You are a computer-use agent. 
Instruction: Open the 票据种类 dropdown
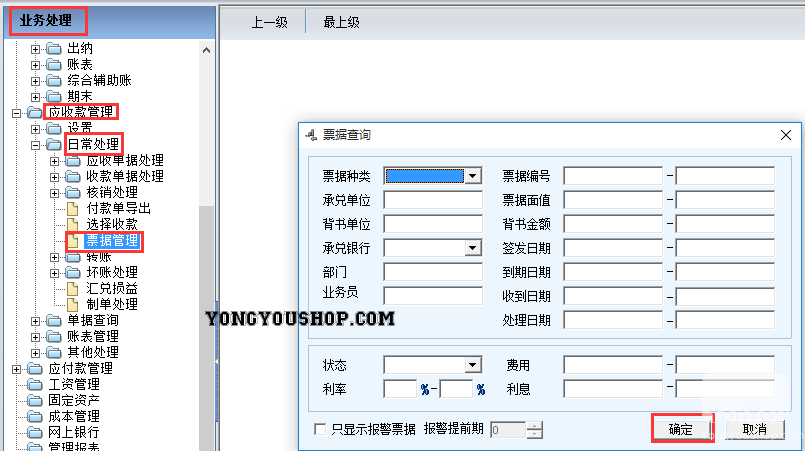(x=473, y=176)
